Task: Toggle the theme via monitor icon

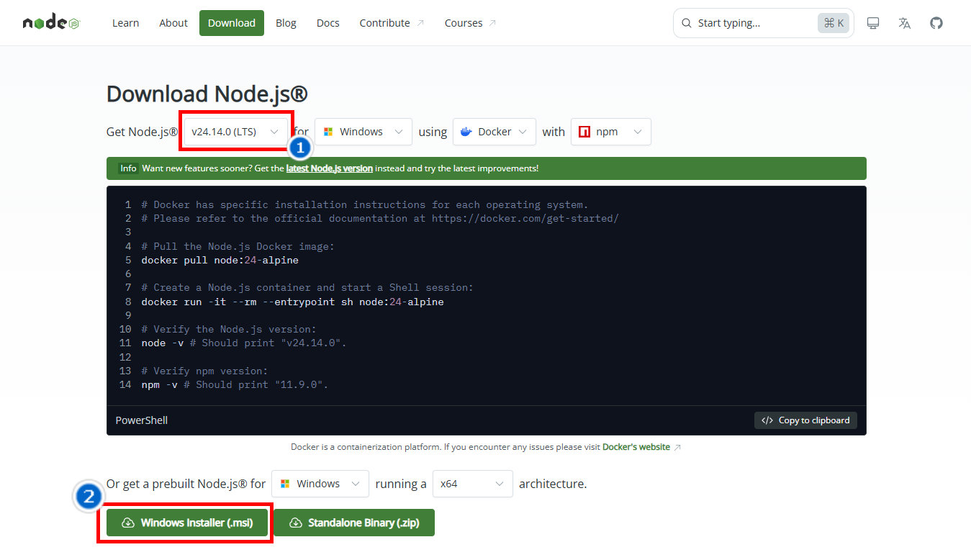Action: pos(873,23)
